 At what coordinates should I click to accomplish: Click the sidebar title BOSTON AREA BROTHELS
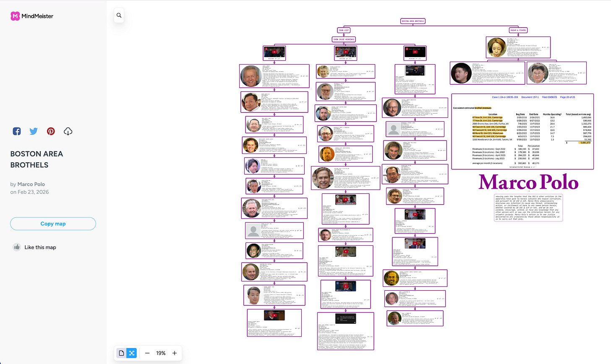click(37, 159)
